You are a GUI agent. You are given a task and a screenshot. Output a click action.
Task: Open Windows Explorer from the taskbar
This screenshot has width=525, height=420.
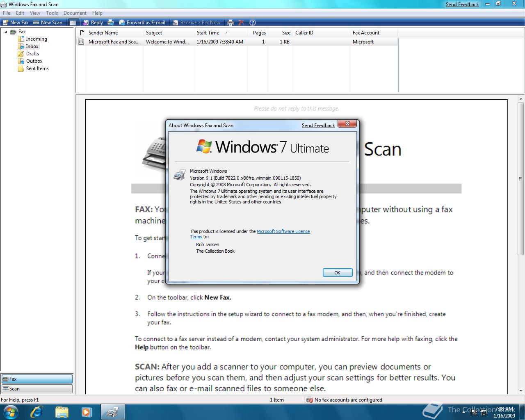pos(62,412)
